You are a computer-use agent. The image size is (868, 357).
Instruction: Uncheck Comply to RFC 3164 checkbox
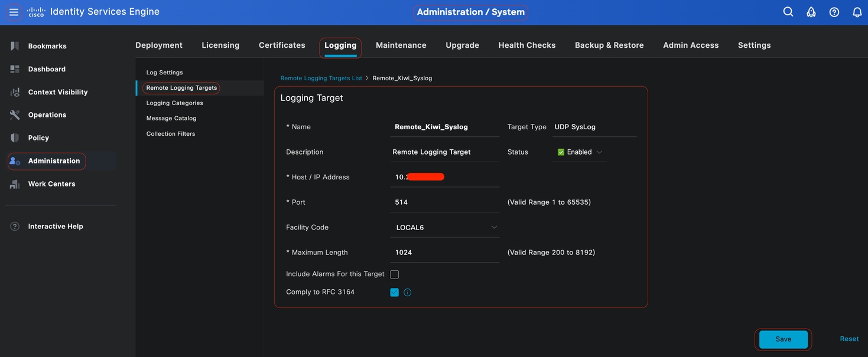395,292
